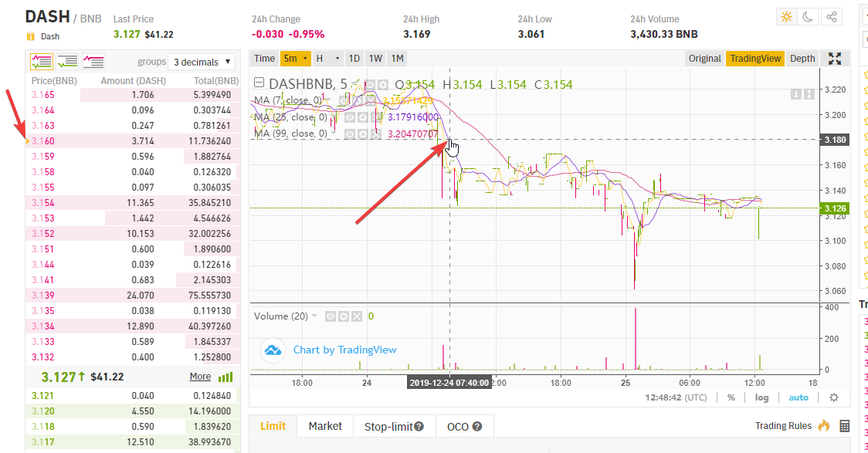Open the calculator icon
This screenshot has width=868, height=453.
click(x=844, y=426)
